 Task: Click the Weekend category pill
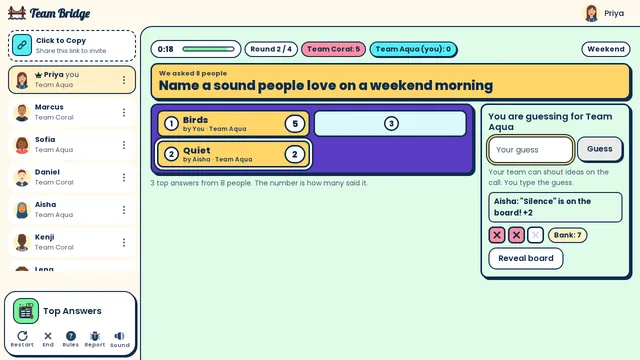[606, 49]
